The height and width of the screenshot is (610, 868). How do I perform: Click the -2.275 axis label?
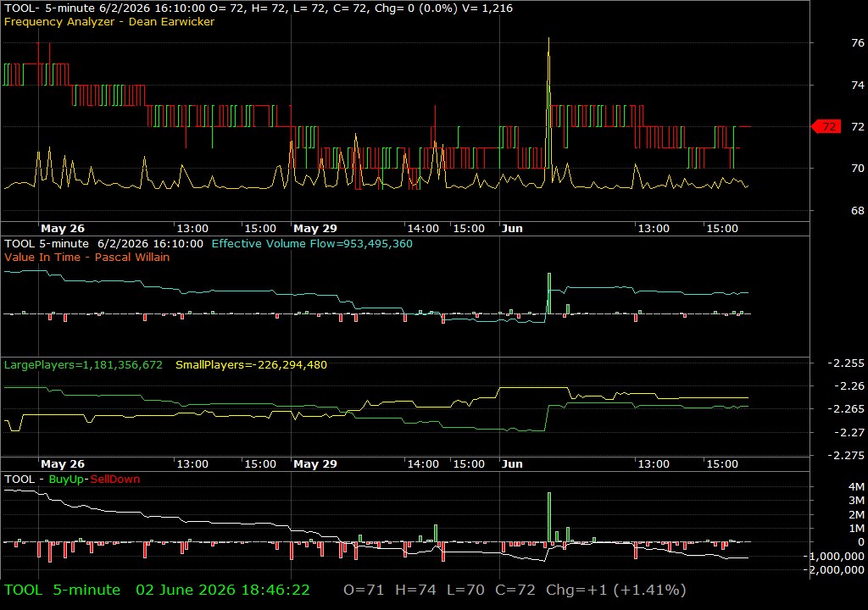click(x=846, y=455)
